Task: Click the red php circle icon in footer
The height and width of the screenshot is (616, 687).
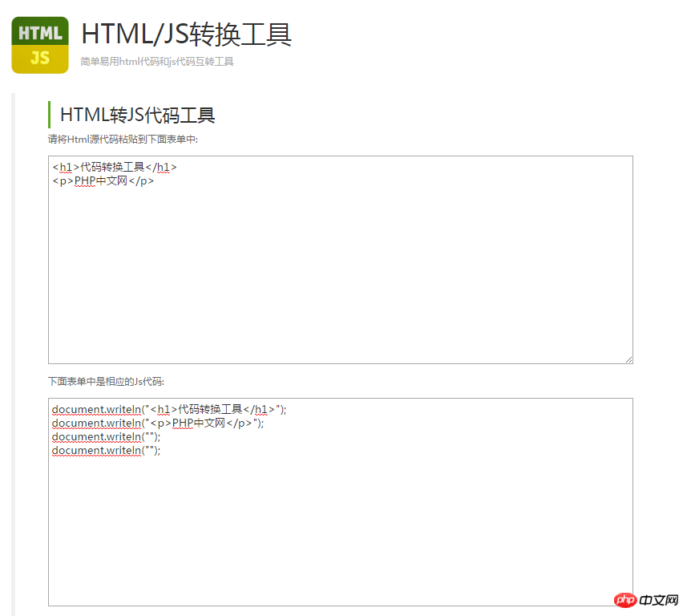Action: 624,600
